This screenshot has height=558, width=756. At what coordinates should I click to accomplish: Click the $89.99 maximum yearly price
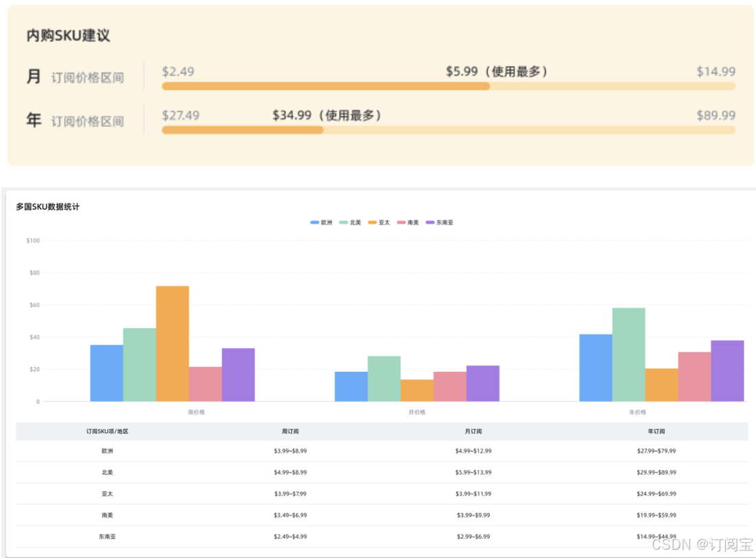click(716, 115)
